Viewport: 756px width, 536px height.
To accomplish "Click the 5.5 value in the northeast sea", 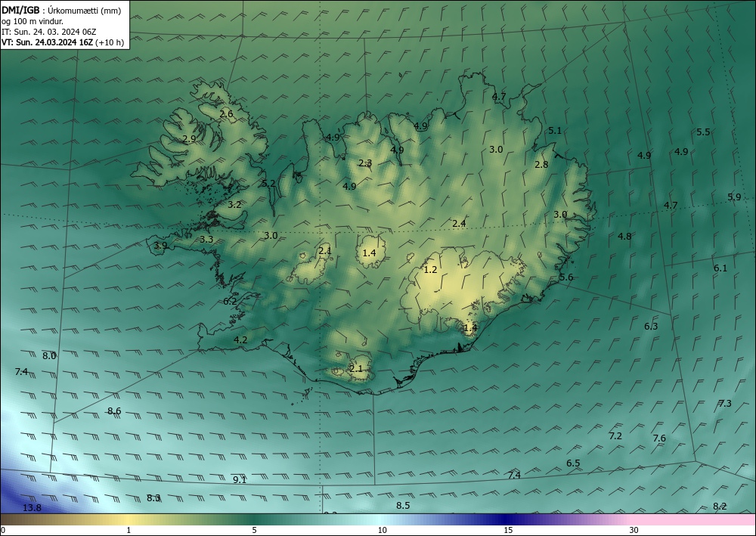I will (703, 132).
